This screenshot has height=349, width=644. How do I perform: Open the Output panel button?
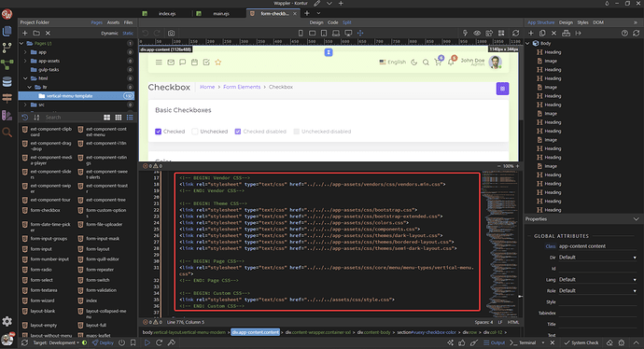[494, 342]
